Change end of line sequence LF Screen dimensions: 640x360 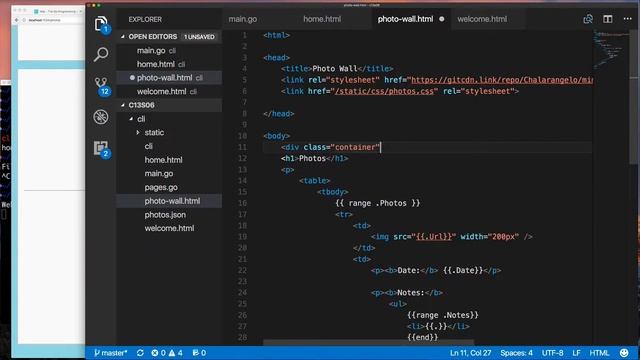[x=576, y=353]
